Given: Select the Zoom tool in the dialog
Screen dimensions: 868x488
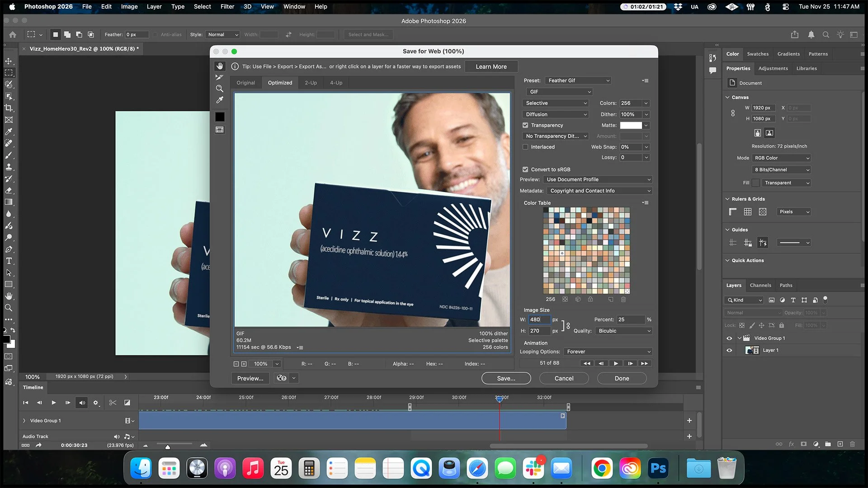Looking at the screenshot, I should point(220,89).
